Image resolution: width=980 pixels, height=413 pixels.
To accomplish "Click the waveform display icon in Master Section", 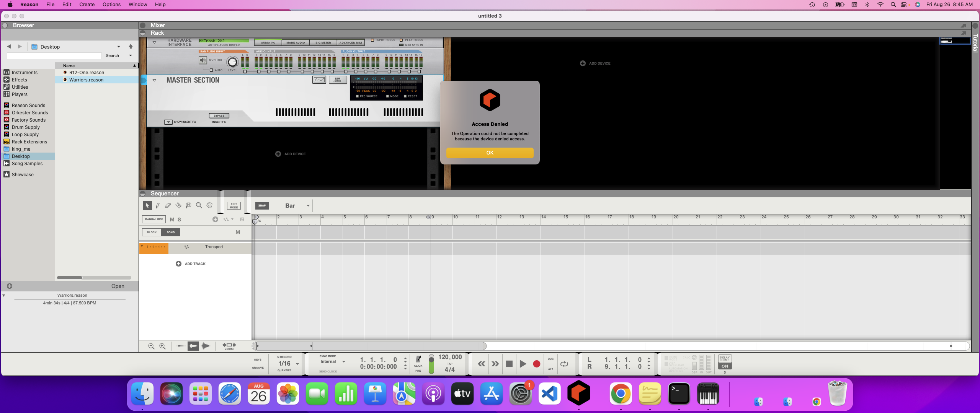I will [x=319, y=80].
